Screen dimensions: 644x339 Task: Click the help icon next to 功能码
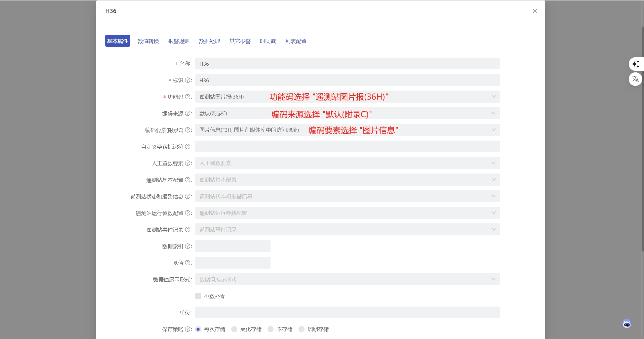tap(187, 97)
